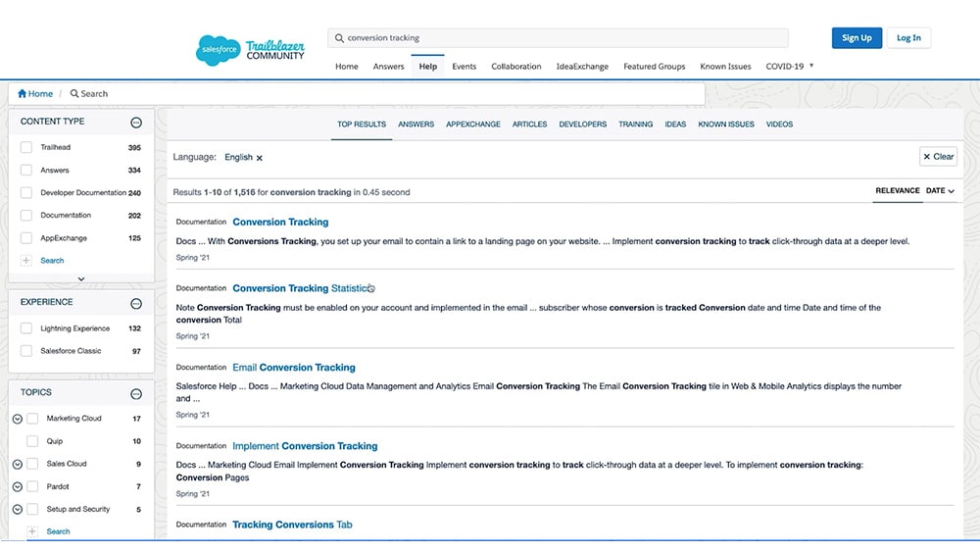Click the conversion tracking search field
The width and height of the screenshot is (980, 552).
[559, 38]
